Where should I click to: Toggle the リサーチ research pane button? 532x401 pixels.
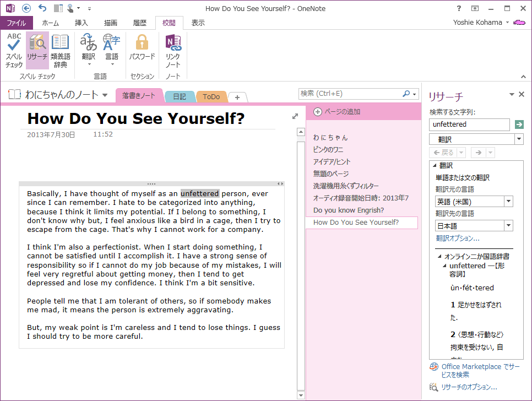click(37, 50)
